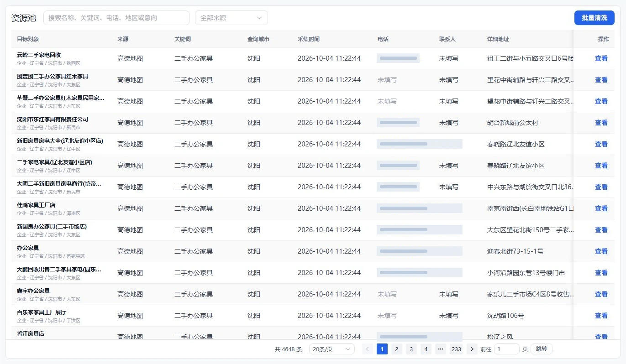Go to the next page arrow

472,349
